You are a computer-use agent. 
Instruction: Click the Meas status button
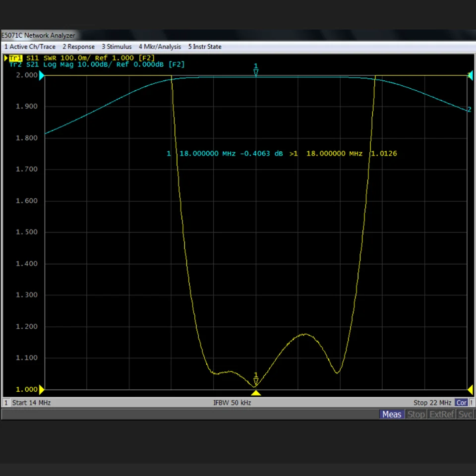pyautogui.click(x=392, y=415)
